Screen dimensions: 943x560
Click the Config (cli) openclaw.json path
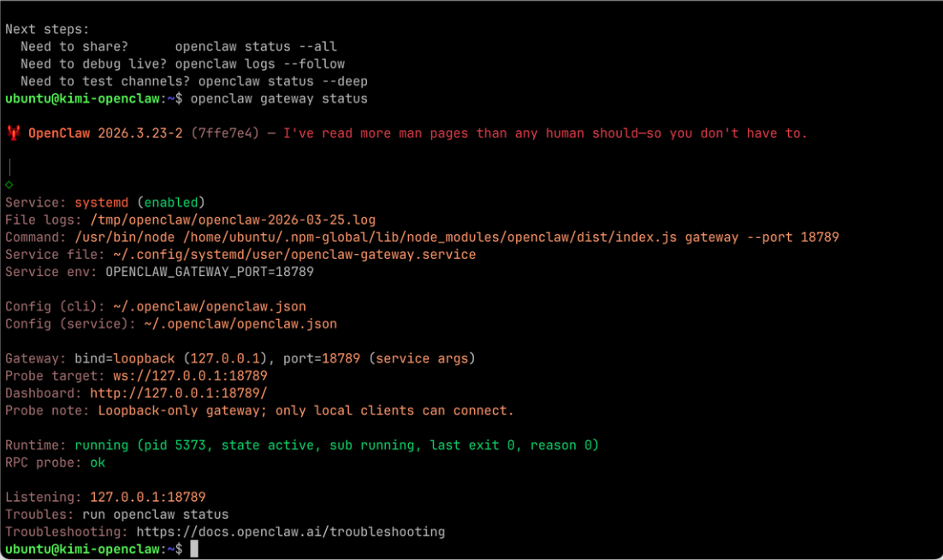[210, 306]
